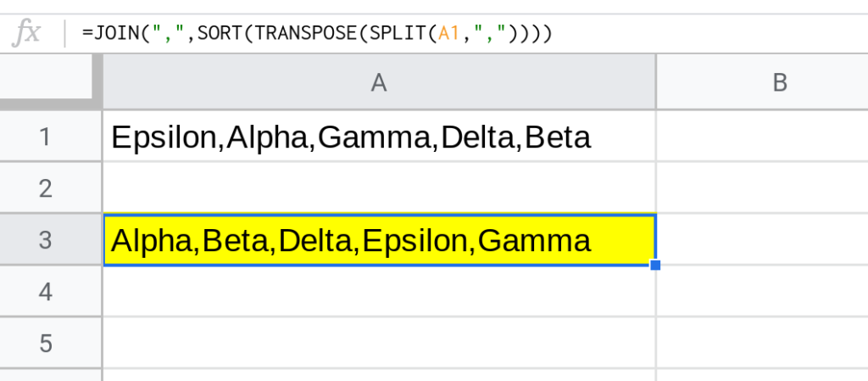Click cell B5

coord(762,343)
